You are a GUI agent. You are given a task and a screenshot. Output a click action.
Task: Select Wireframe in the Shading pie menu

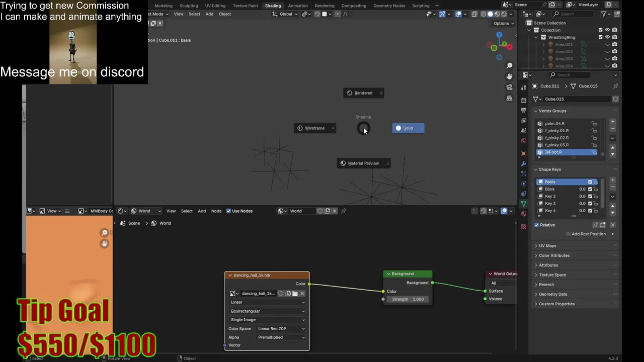point(315,128)
